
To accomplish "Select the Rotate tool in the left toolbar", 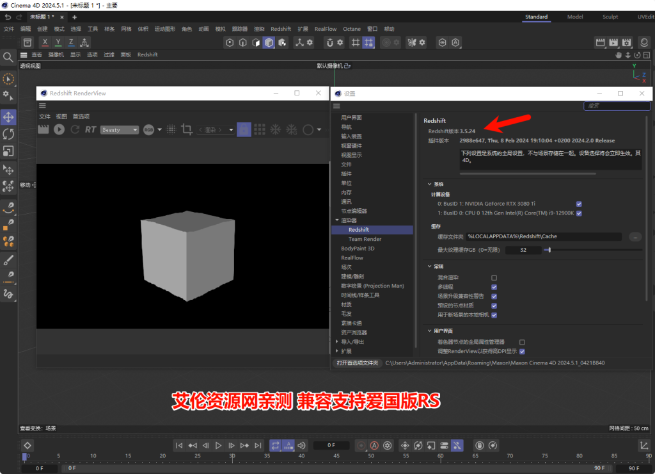I will (x=8, y=134).
